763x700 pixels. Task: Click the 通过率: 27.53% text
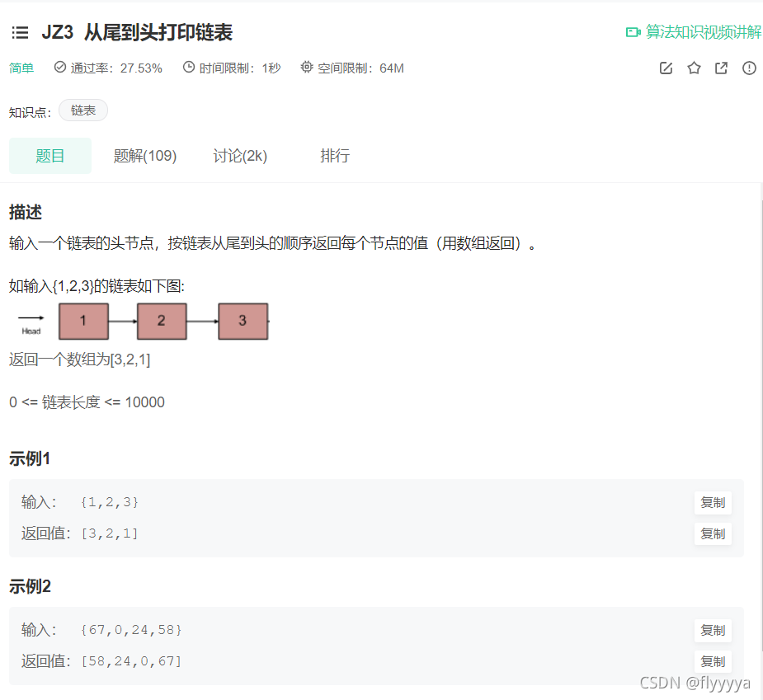pyautogui.click(x=116, y=68)
